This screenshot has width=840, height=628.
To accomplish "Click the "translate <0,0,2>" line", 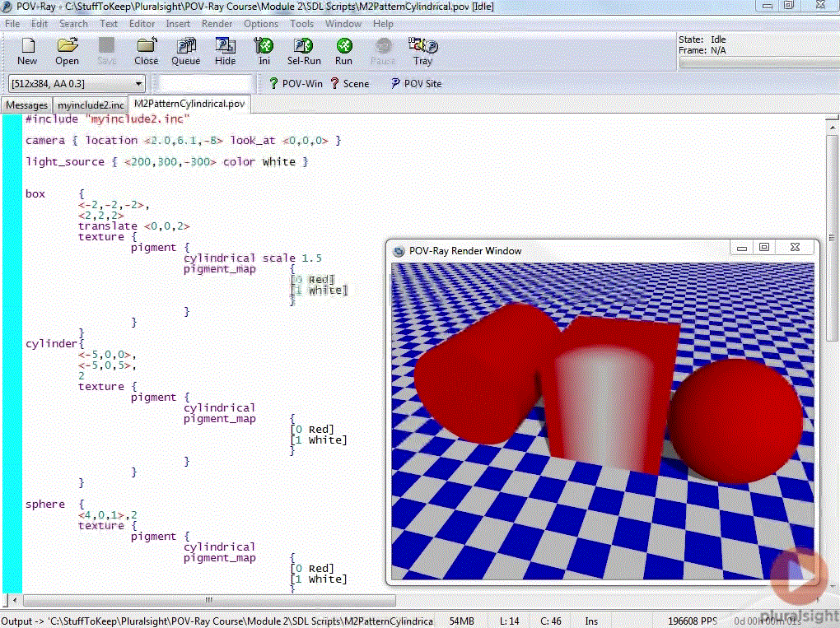I will (x=134, y=226).
